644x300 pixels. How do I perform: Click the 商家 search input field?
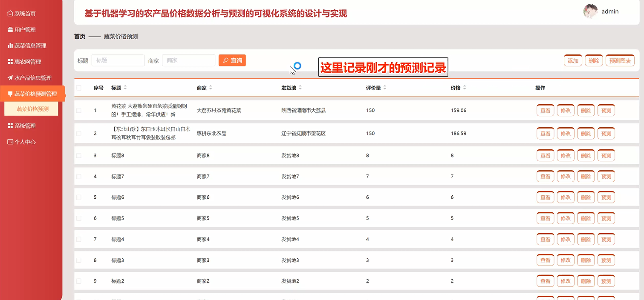188,60
